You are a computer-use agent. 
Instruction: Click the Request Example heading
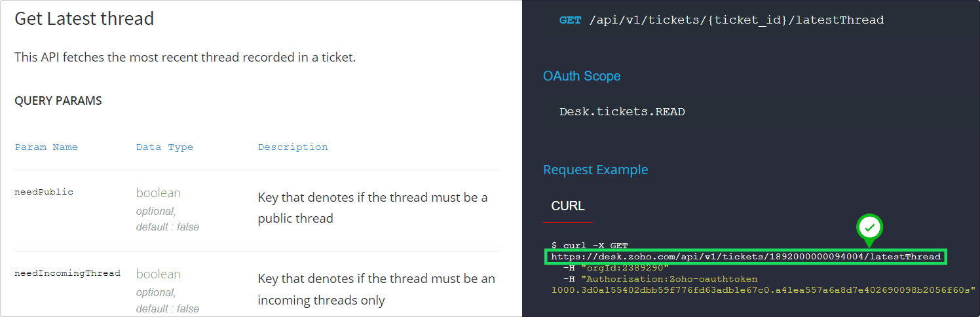[595, 170]
